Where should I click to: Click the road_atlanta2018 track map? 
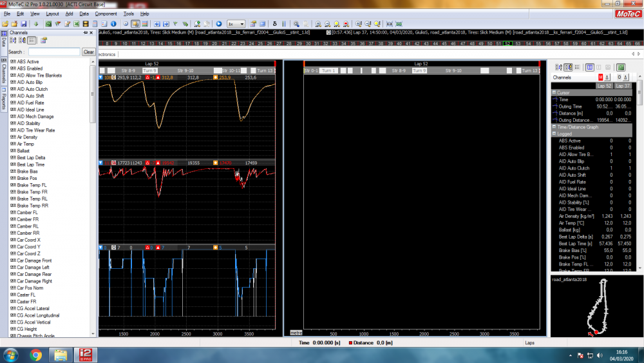(x=597, y=307)
